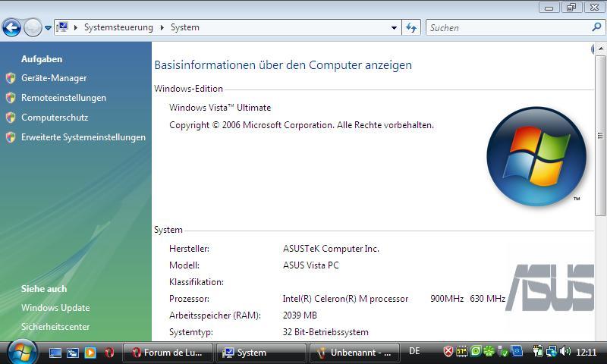This screenshot has height=364, width=607.
Task: Refresh the page with the address bar button
Action: 411,28
